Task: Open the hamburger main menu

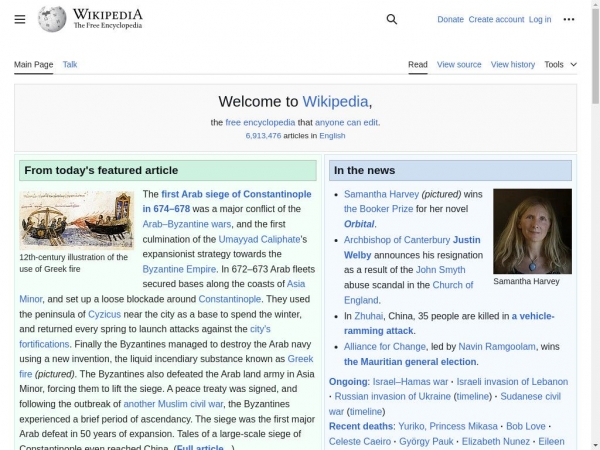Action: [20, 19]
